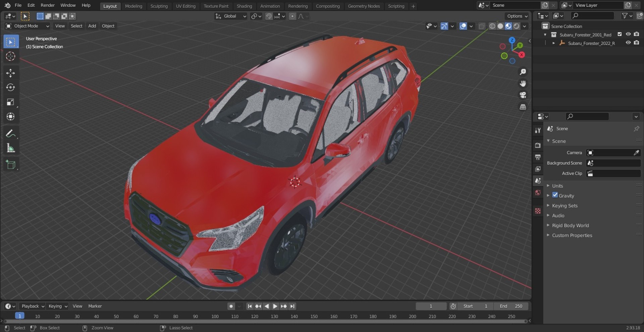
Task: Select the Measure tool
Action: pos(11,148)
